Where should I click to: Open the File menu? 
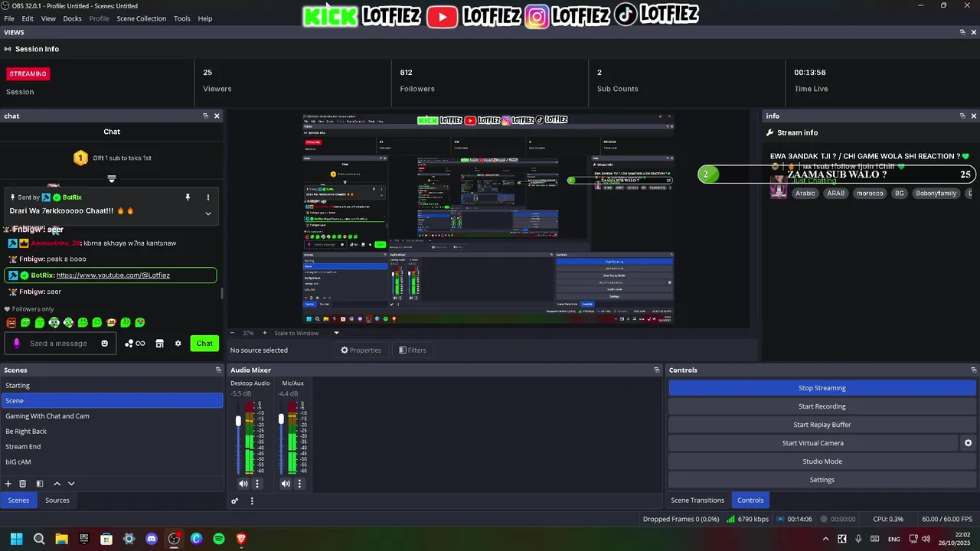coord(9,18)
